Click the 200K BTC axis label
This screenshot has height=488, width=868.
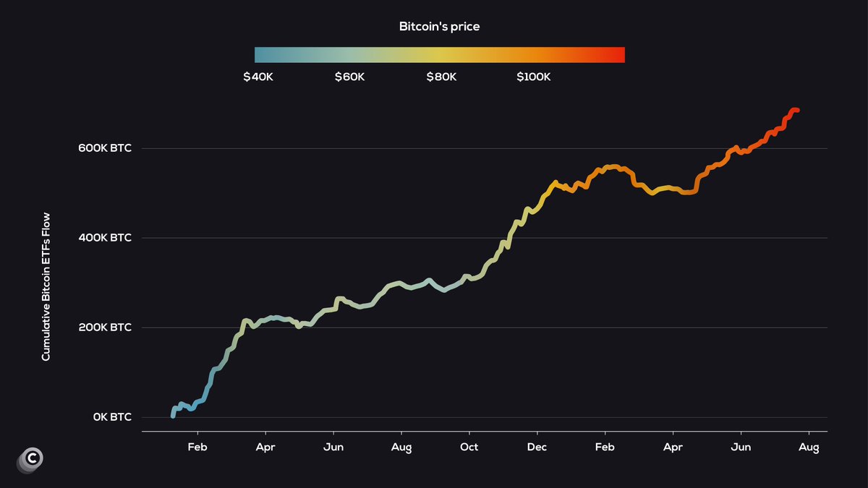(106, 328)
